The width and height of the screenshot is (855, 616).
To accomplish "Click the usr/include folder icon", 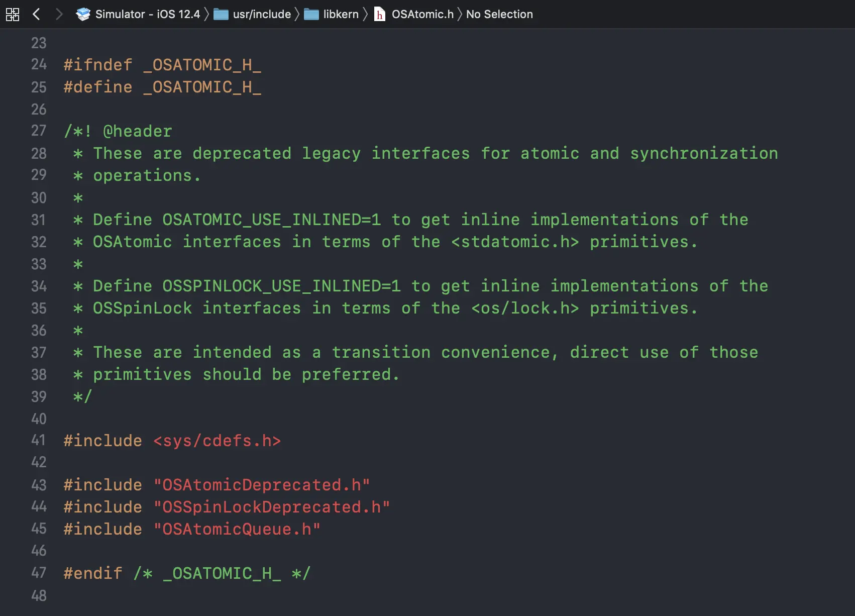I will [221, 14].
